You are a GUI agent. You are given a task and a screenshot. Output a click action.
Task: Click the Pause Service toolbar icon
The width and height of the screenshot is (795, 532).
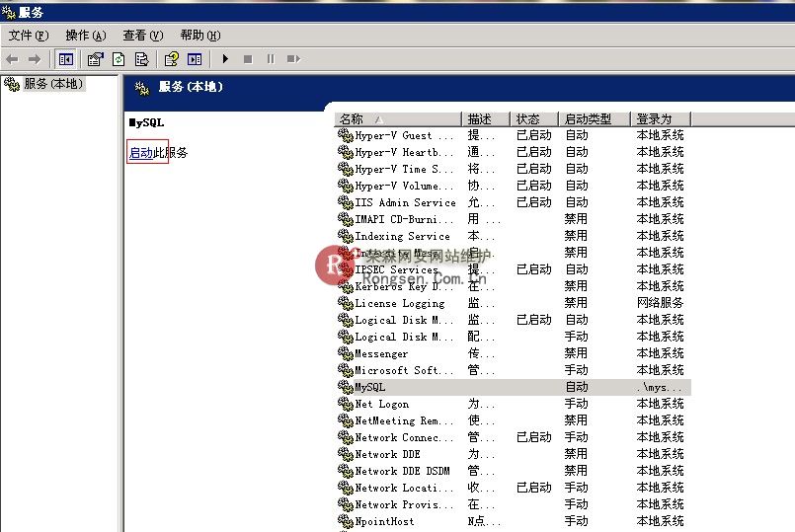[270, 59]
